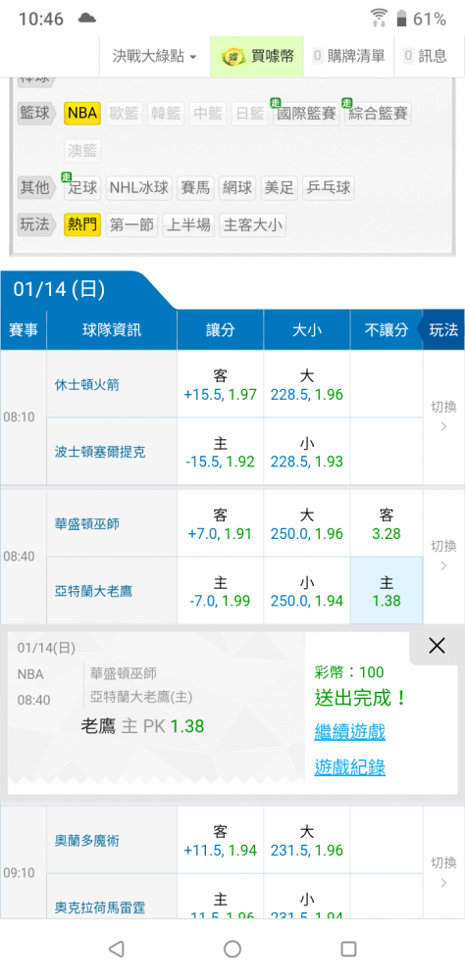Screen dimensions: 465x980
Task: Click the 遊戲紀錄 link
Action: click(x=350, y=767)
